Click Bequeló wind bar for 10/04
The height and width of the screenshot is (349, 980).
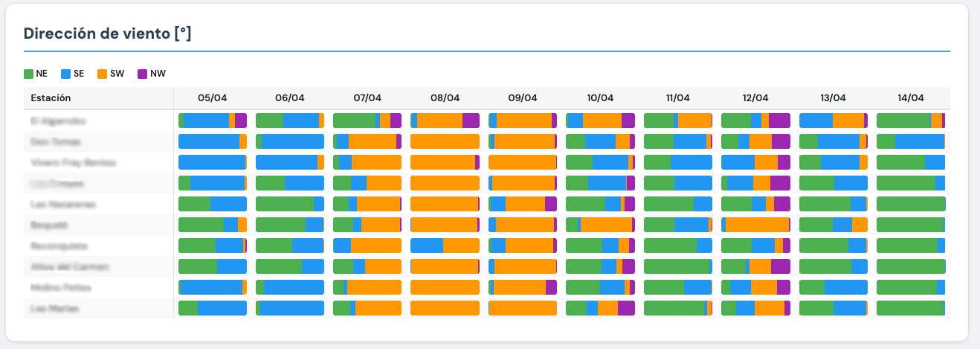(x=601, y=225)
